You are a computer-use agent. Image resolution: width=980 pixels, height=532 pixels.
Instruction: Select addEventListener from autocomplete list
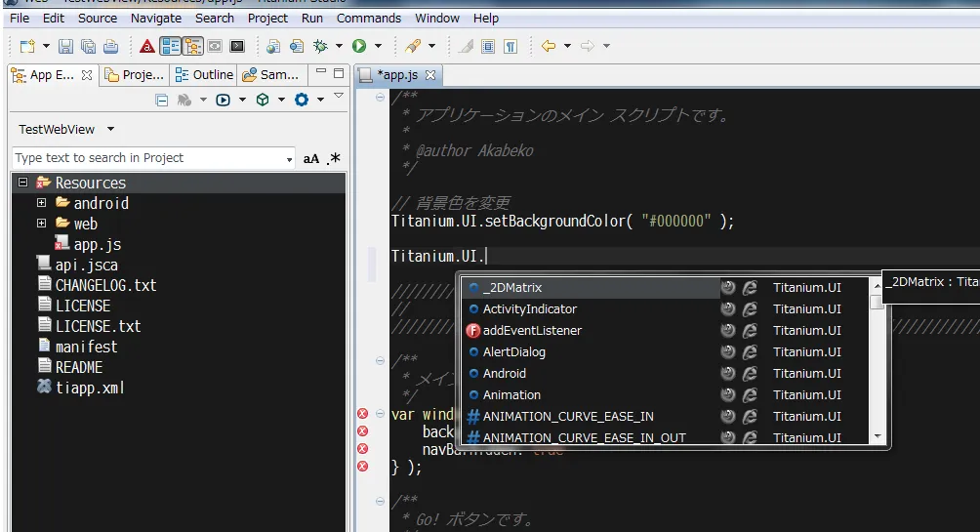532,330
